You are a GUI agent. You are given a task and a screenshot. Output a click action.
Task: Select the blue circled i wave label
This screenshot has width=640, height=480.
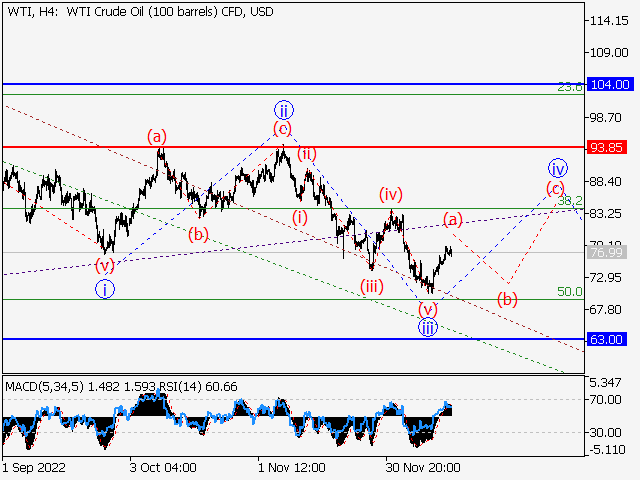(105, 289)
